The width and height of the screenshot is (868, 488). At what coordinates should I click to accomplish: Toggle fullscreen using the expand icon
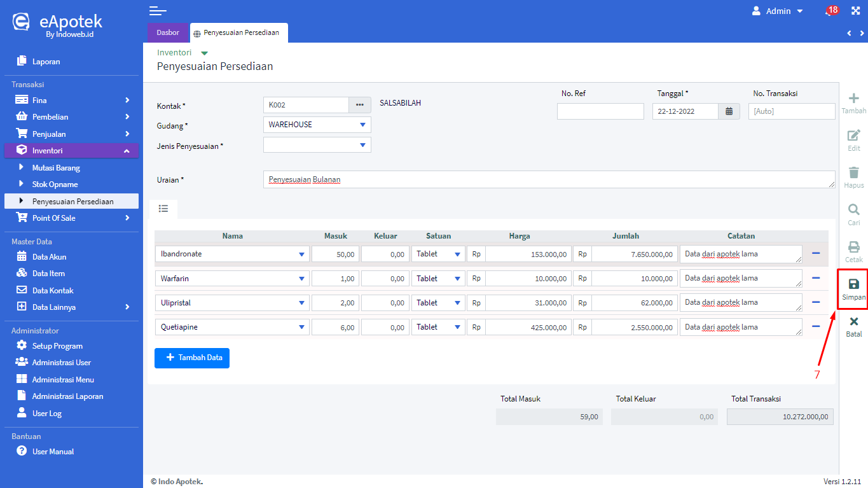[x=855, y=11]
